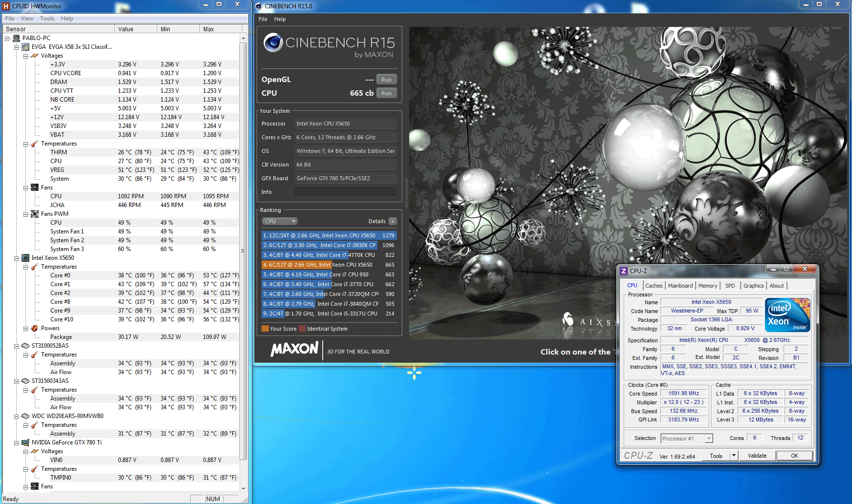Click the NVIDIA GeForce GTX 780 Ti icon
The image size is (852, 504).
click(25, 442)
